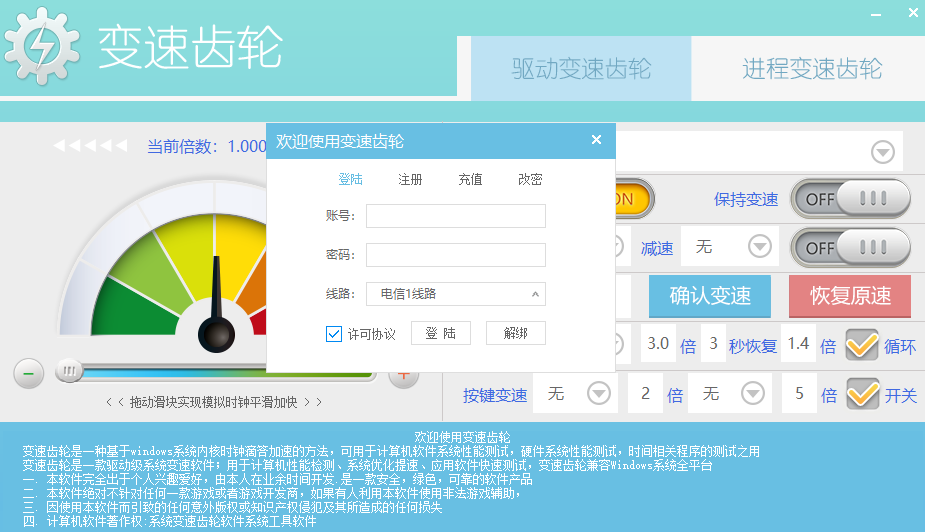Click the gear logo icon with lightning bolt
925x532 pixels.
(41, 47)
